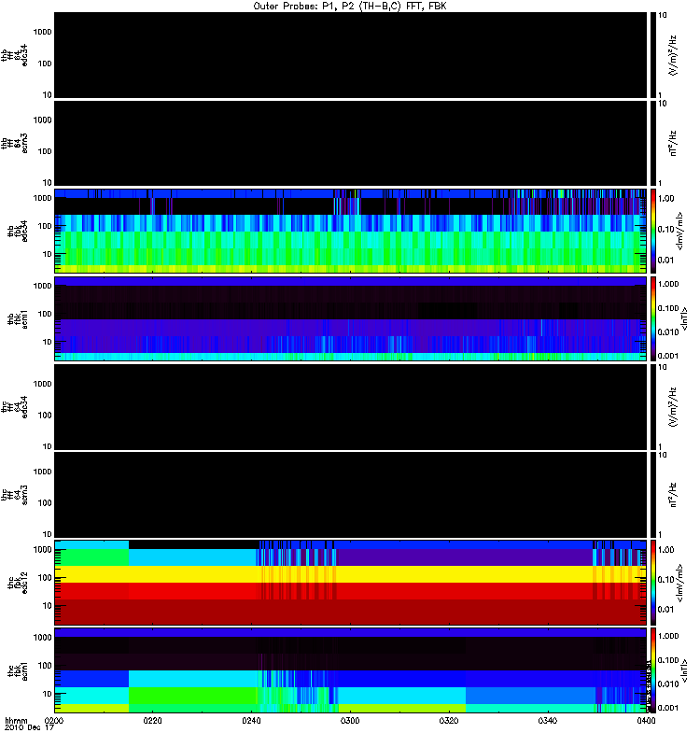Image resolution: width=700 pixels, height=747 pixels.
Task: Click the 1000 y-tick of thb fbk edc34 panel
Action: click(x=42, y=198)
